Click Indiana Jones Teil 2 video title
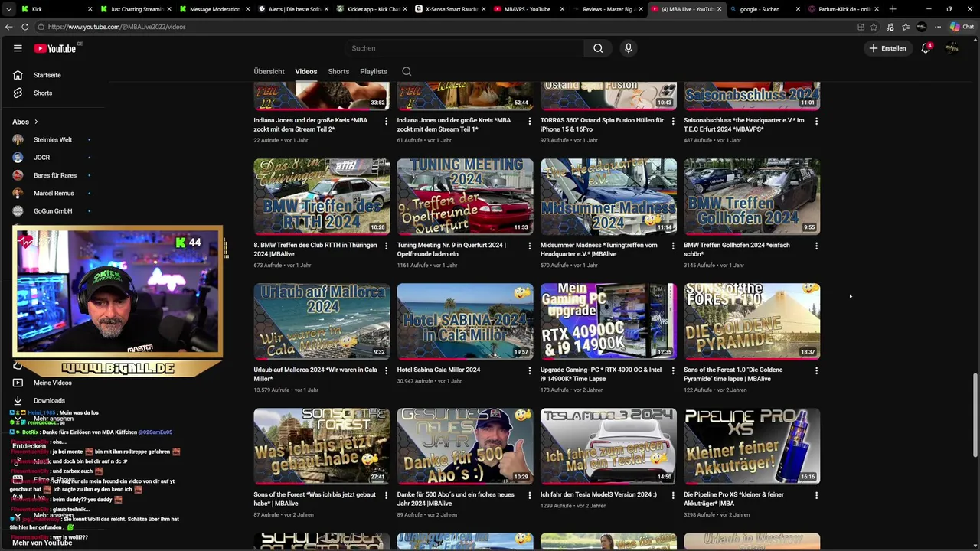The width and height of the screenshot is (980, 551). pyautogui.click(x=311, y=125)
